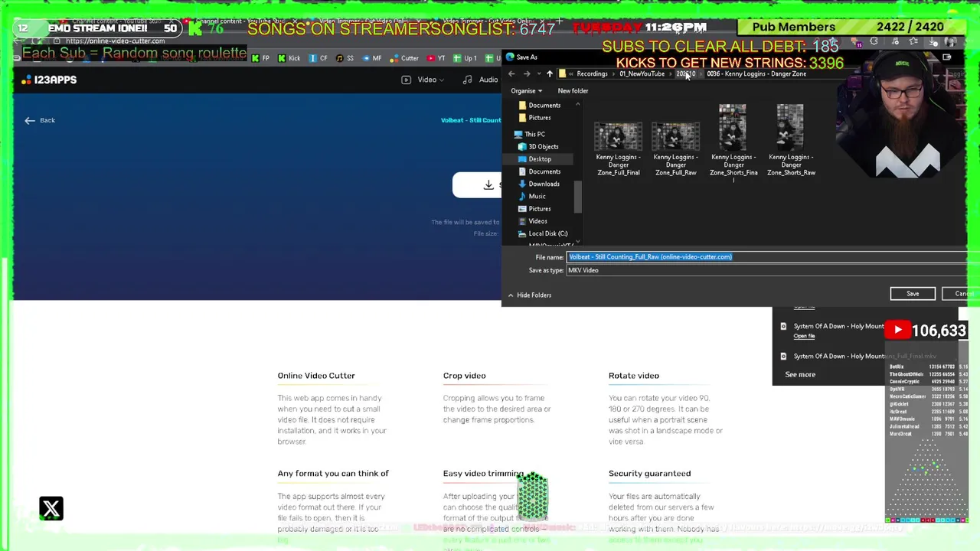Create a New folder
The image size is (980, 551).
573,91
